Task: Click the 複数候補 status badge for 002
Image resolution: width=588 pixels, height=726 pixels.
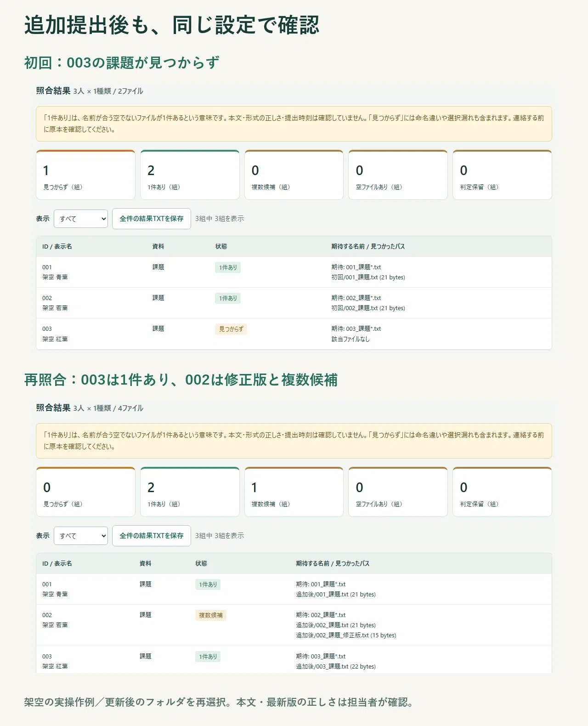Action: pyautogui.click(x=211, y=615)
